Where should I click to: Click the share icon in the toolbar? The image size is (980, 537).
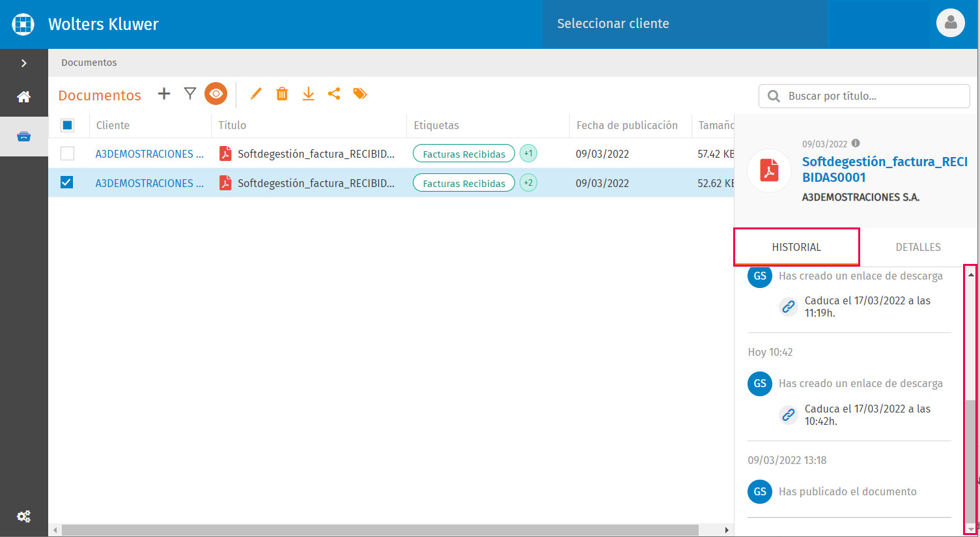(x=334, y=94)
